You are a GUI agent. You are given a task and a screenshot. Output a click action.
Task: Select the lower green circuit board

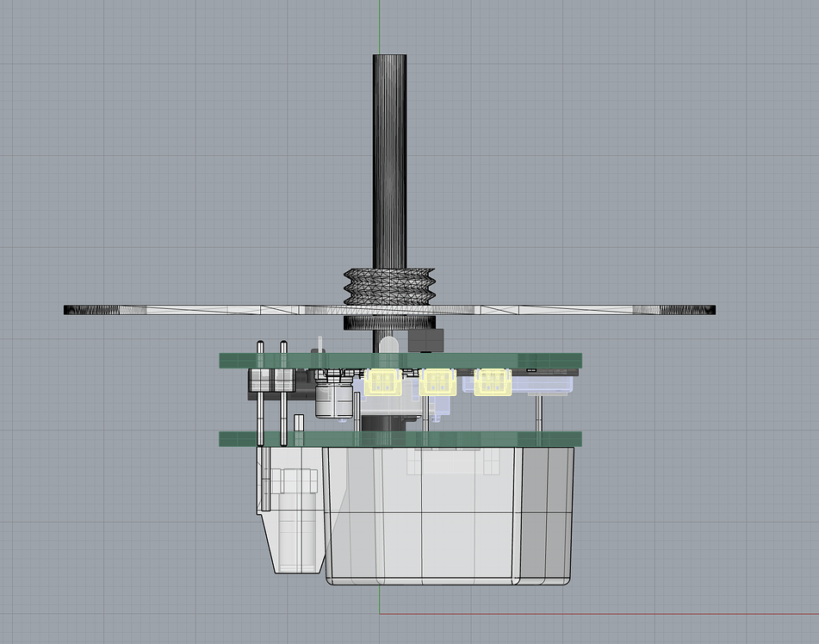click(x=400, y=439)
